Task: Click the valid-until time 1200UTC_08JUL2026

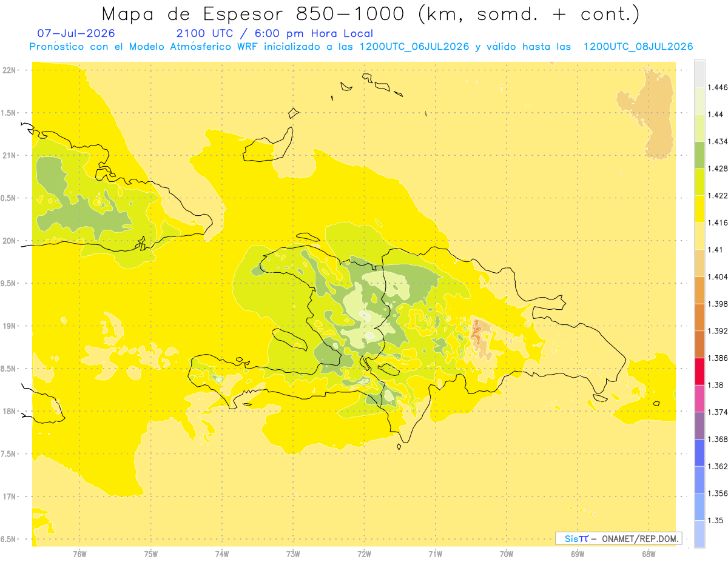Action: tap(638, 47)
